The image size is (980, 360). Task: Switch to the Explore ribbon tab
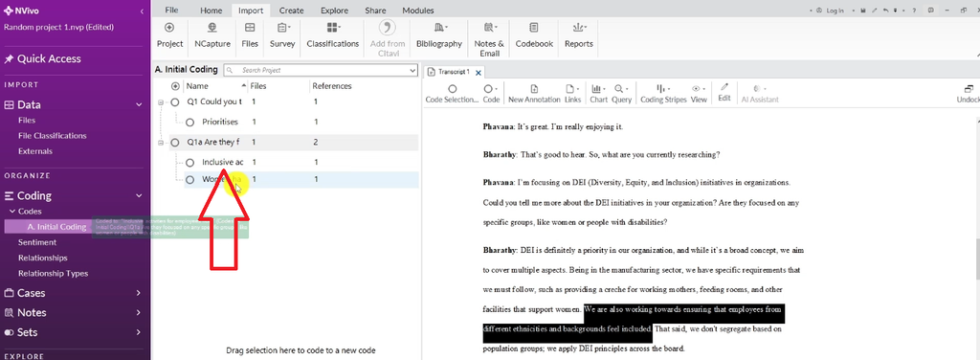click(334, 11)
